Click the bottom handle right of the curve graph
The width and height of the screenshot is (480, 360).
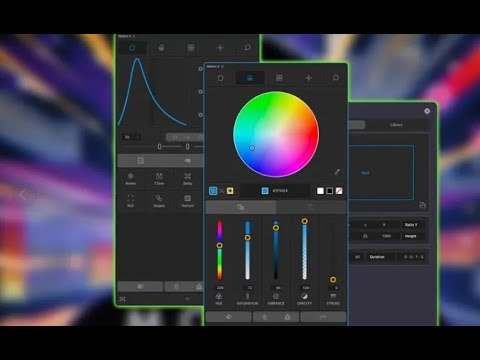click(x=200, y=115)
